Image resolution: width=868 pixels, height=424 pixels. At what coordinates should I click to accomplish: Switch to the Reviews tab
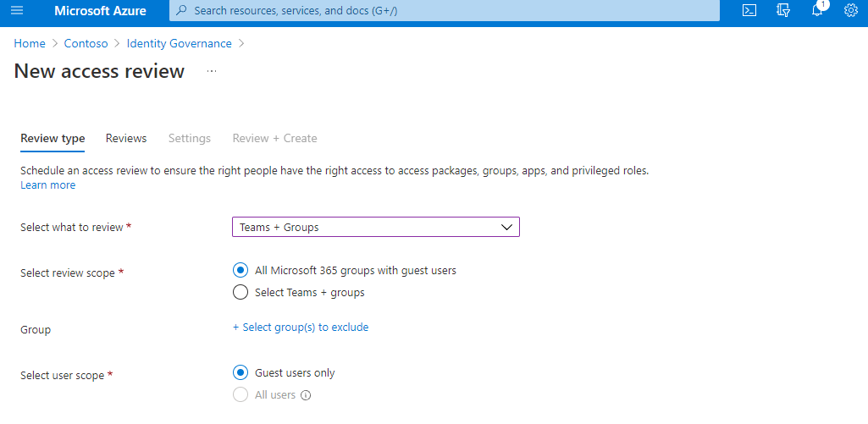126,138
